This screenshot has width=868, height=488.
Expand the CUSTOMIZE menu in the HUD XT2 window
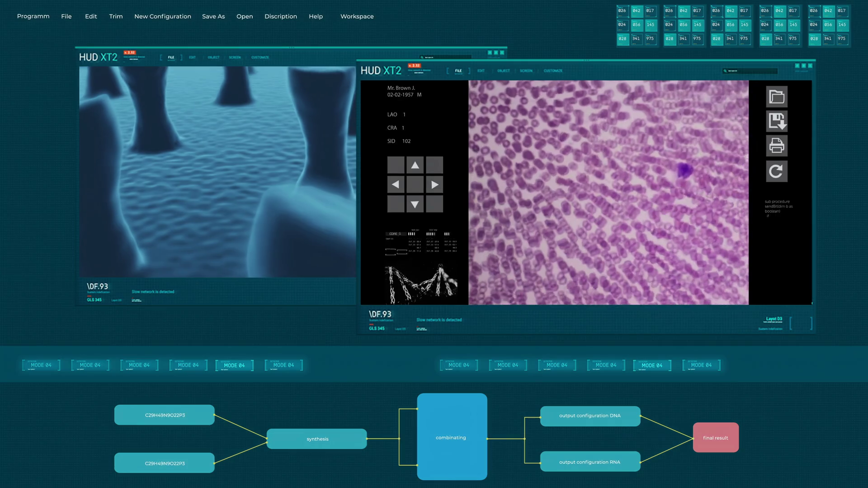pyautogui.click(x=552, y=71)
